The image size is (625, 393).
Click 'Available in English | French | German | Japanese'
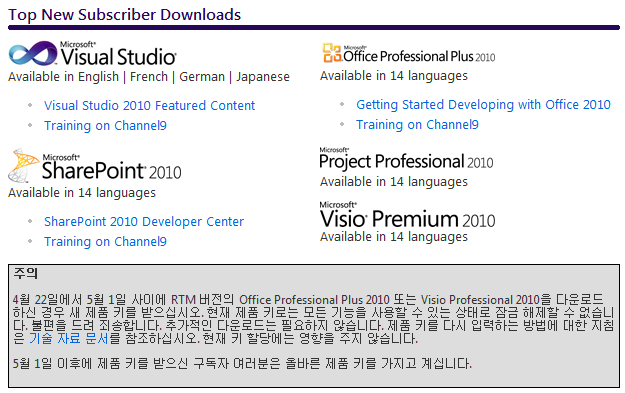pos(149,77)
